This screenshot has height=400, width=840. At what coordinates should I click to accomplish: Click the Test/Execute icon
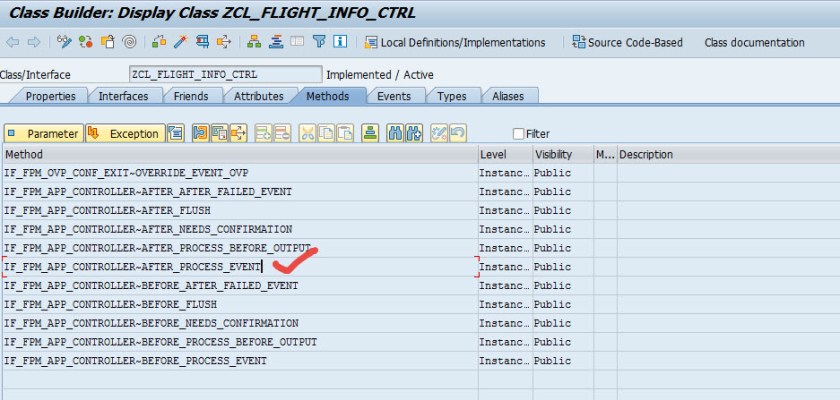(202, 42)
